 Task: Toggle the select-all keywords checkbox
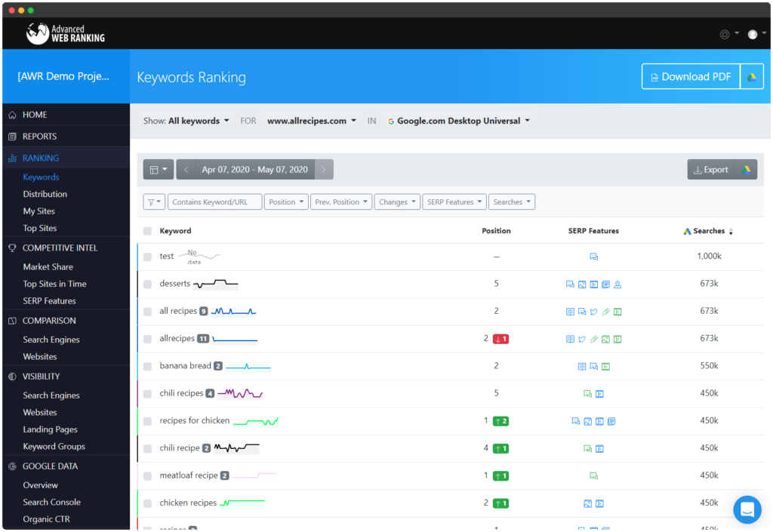[x=147, y=231]
